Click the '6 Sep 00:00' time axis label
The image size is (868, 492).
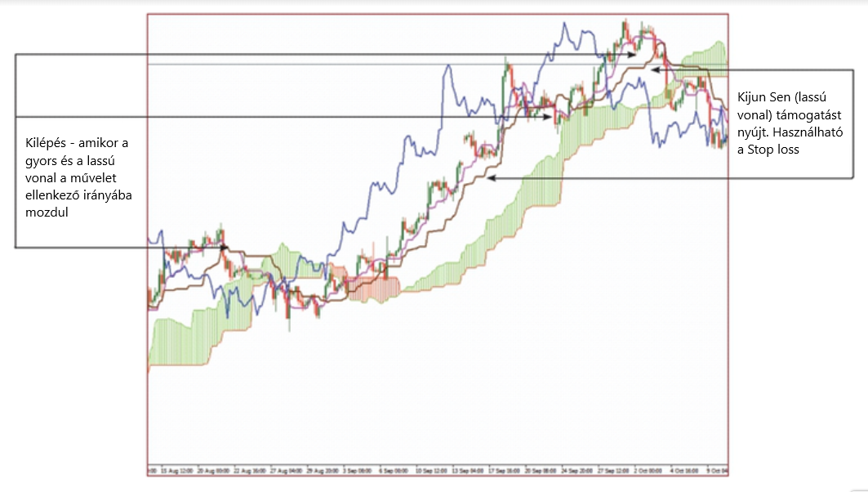(x=394, y=471)
